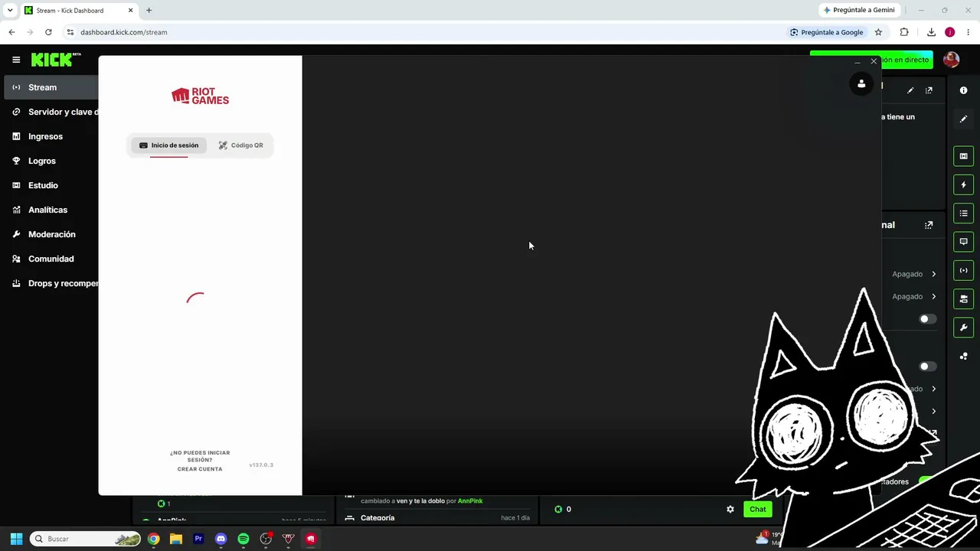
Task: Open chat settings gear icon
Action: pos(730,509)
